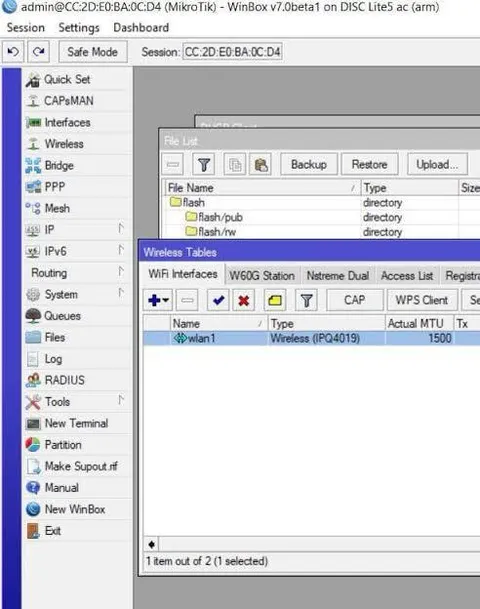Disable the interface with the red X
The height and width of the screenshot is (609, 480).
pos(244,300)
